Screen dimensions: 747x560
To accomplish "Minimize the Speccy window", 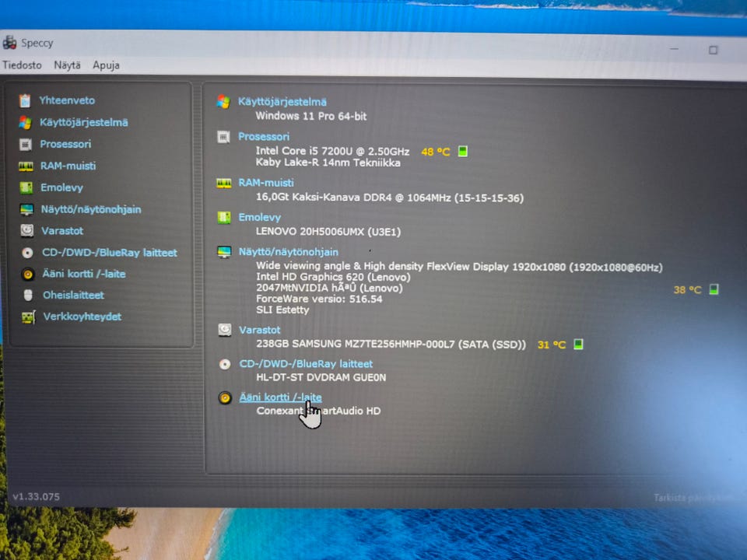I will click(x=674, y=48).
